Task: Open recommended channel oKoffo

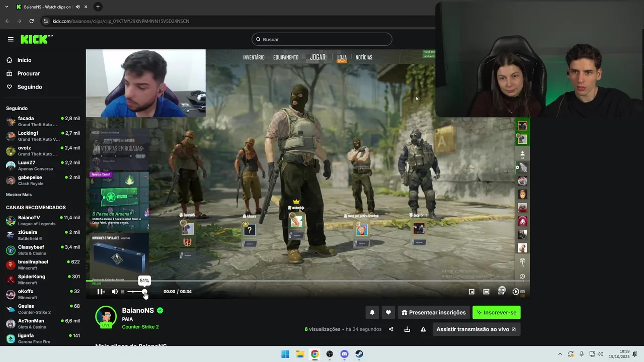Action: tap(42, 294)
